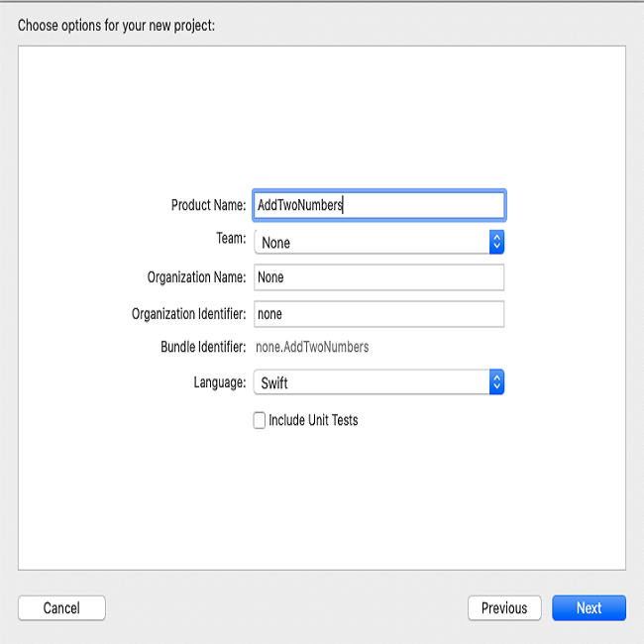This screenshot has height=644, width=644.
Task: Click the Language popup blue arrow stepper
Action: point(496,382)
